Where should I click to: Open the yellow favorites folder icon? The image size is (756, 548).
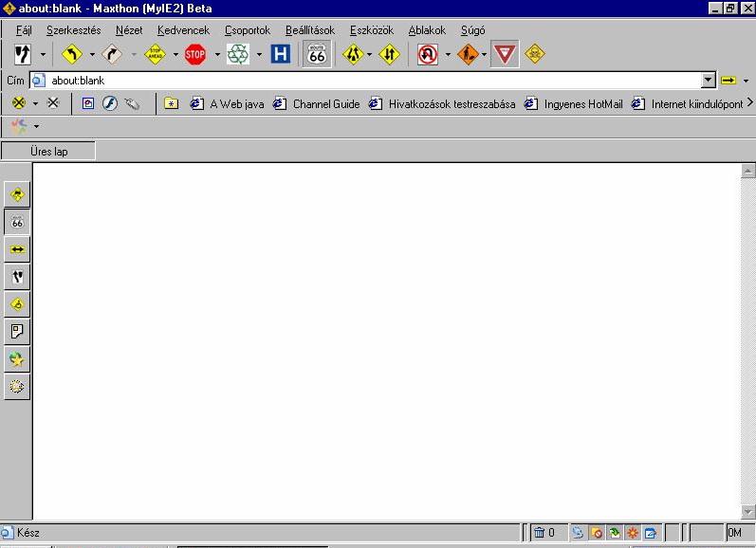pos(171,103)
